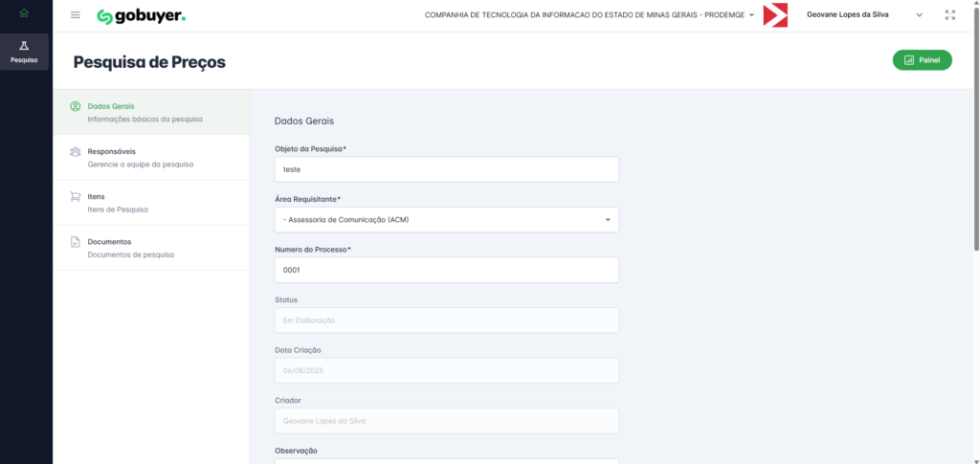
Task: Click the Dados Gerais user icon
Action: (76, 106)
